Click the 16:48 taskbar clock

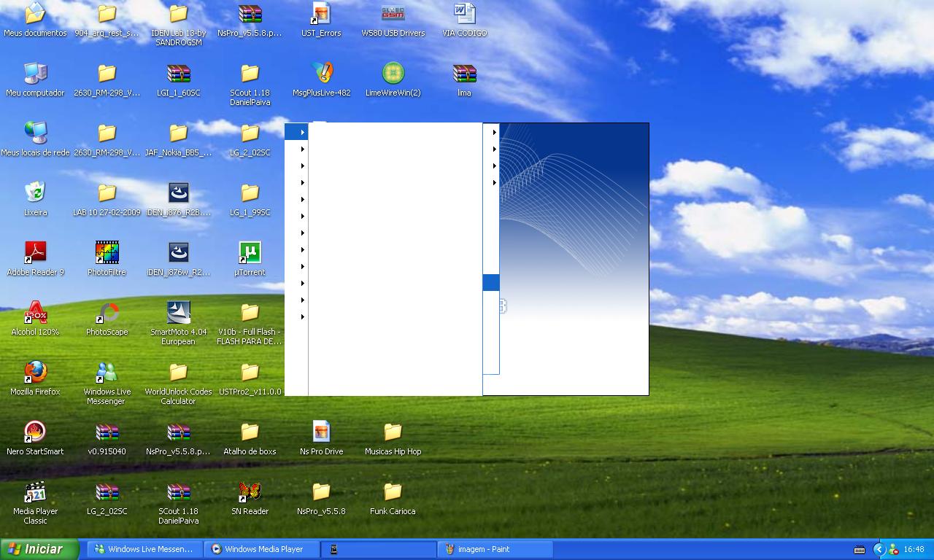click(914, 549)
